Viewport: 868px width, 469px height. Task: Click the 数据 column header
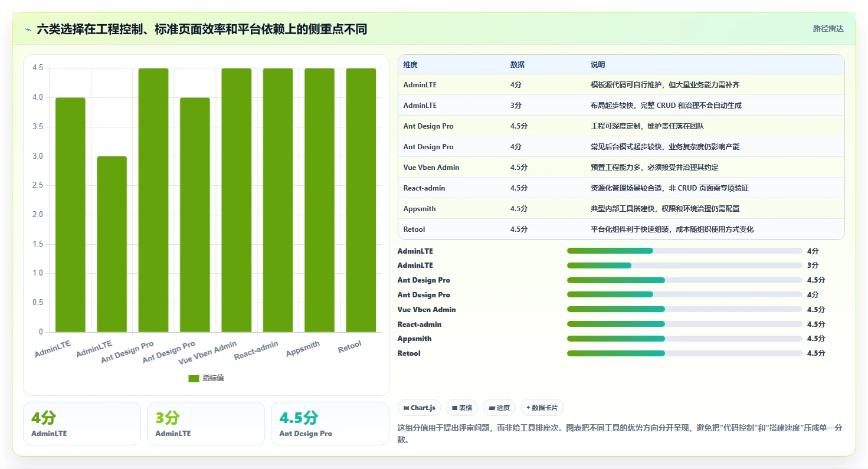point(517,65)
